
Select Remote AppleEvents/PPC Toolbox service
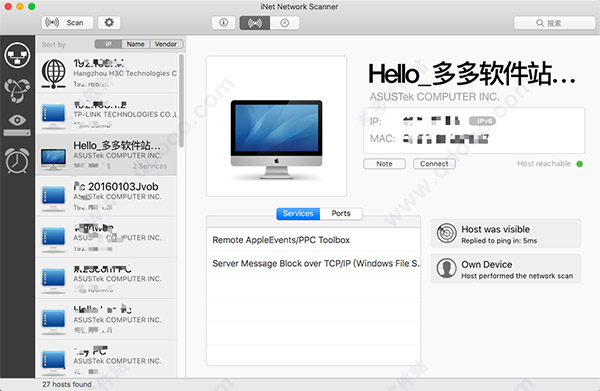313,240
